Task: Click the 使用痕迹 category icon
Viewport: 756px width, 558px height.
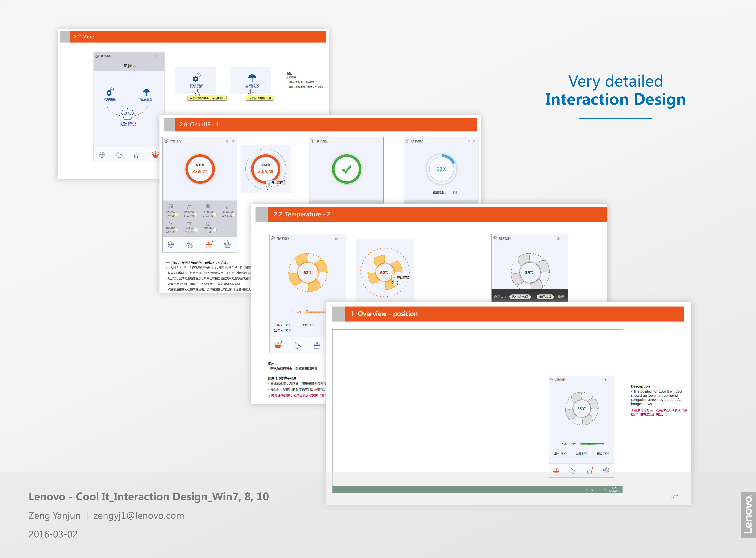Action: [x=170, y=223]
